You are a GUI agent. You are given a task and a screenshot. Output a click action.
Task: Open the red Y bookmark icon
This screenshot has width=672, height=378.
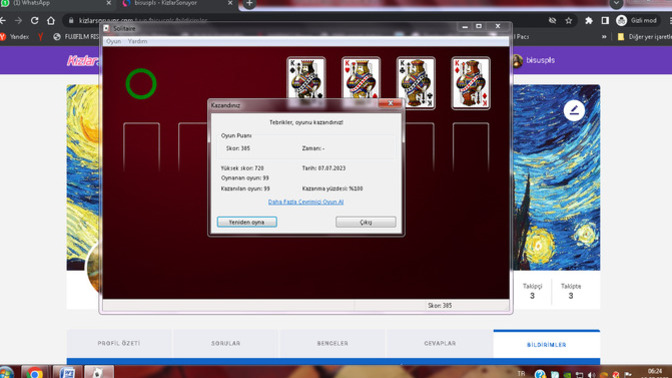40,37
